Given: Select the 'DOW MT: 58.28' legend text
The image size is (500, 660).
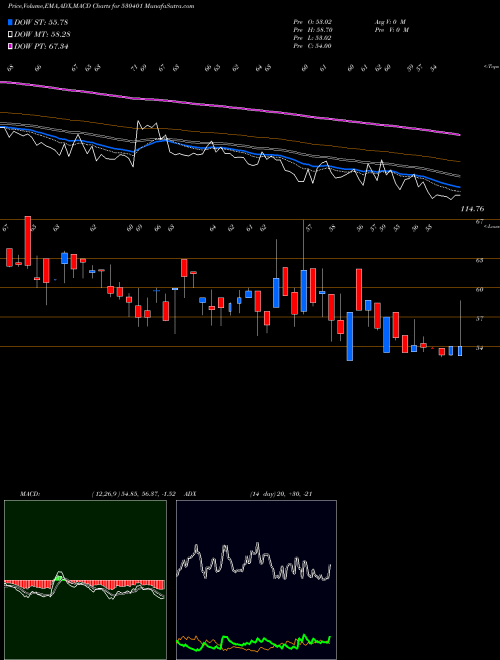Looking at the screenshot, I should pyautogui.click(x=42, y=35).
